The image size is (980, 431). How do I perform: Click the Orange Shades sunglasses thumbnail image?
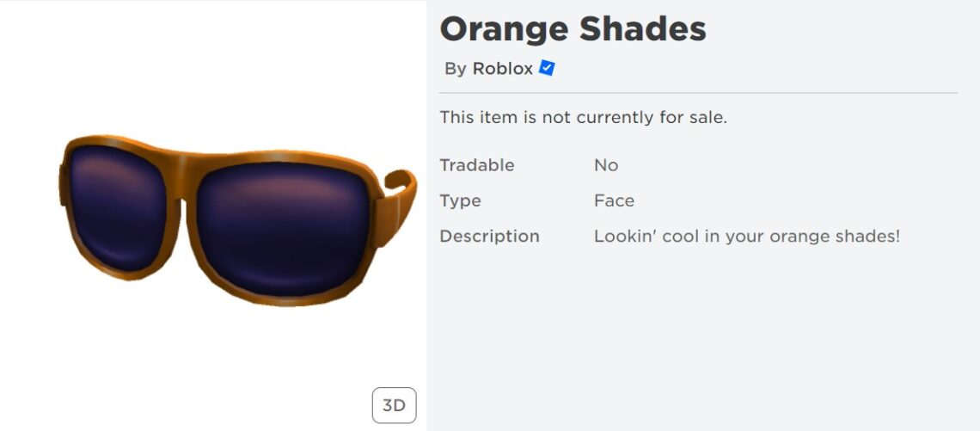(x=237, y=220)
